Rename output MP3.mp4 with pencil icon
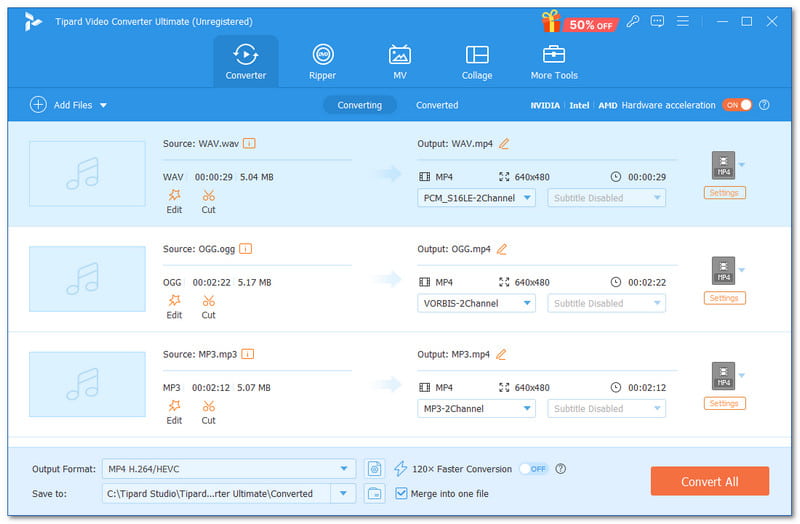800x524 pixels. tap(501, 355)
